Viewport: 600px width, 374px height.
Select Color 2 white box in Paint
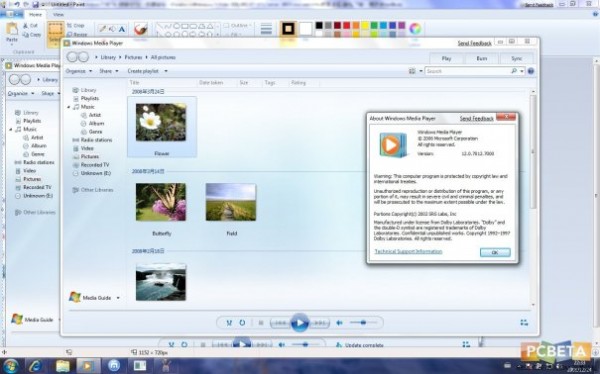coord(305,29)
